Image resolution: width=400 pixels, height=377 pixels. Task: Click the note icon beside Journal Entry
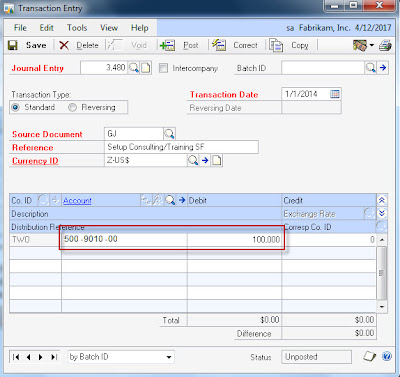[146, 68]
